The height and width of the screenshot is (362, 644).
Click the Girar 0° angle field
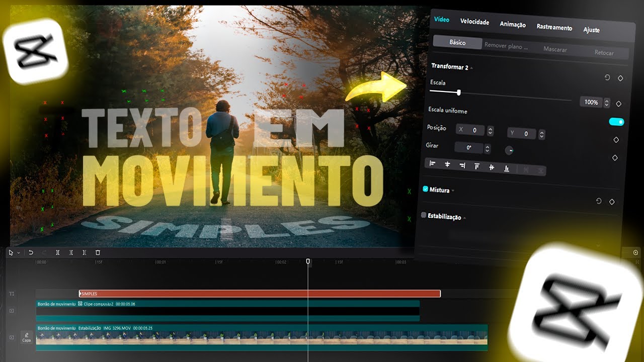[x=469, y=148]
